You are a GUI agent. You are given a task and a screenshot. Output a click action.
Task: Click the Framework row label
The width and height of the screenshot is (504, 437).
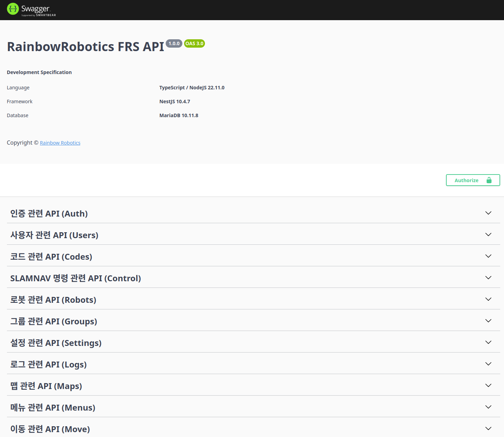click(x=19, y=102)
